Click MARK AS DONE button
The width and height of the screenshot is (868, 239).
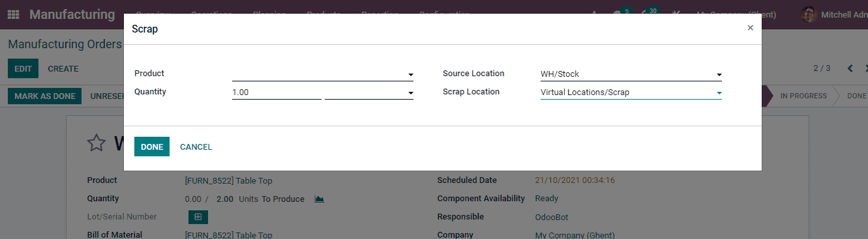(x=45, y=96)
